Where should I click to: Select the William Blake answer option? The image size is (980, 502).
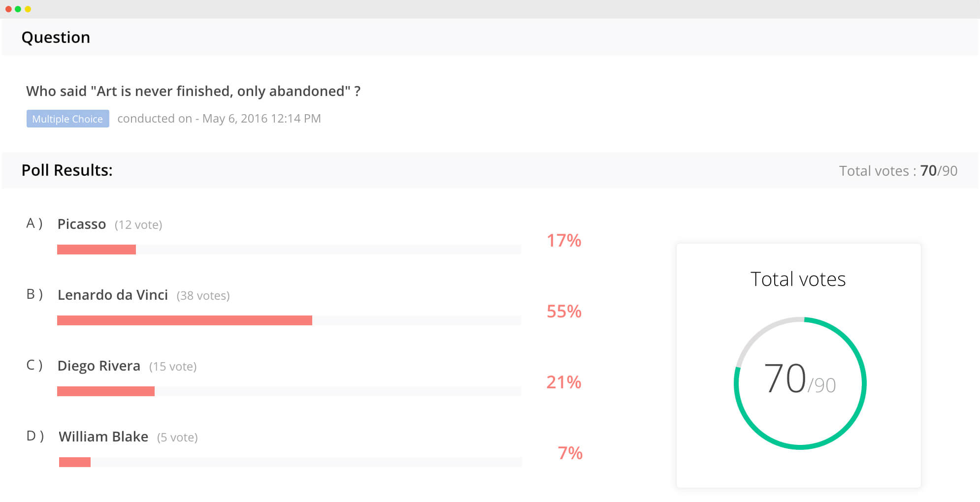pos(103,437)
